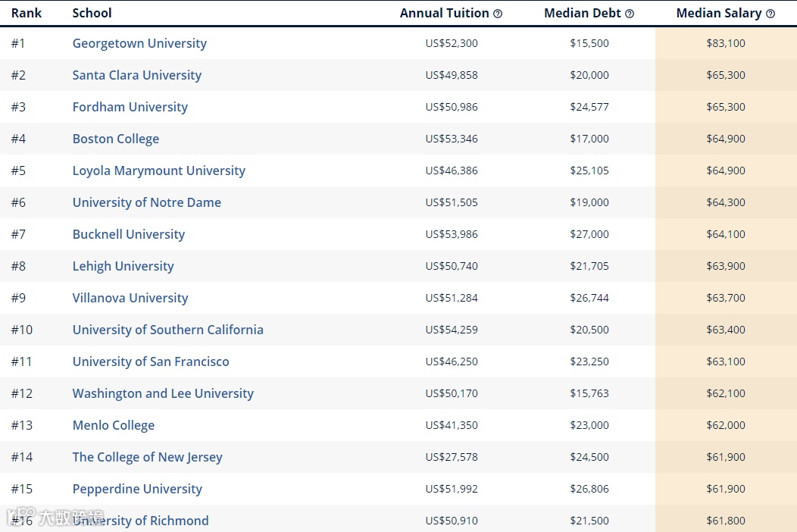Select the $25,105 median debt value

[589, 171]
